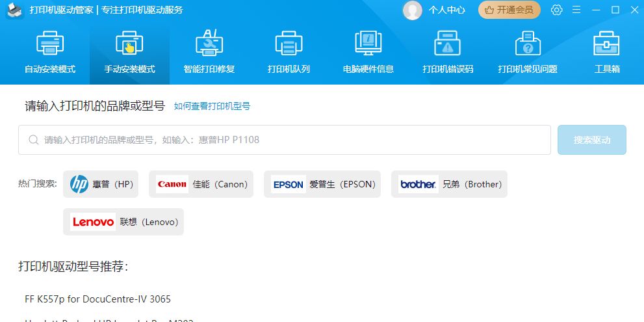Viewport: 644px width, 322px height.
Task: Click 开通会员 membership button
Action: tap(509, 10)
